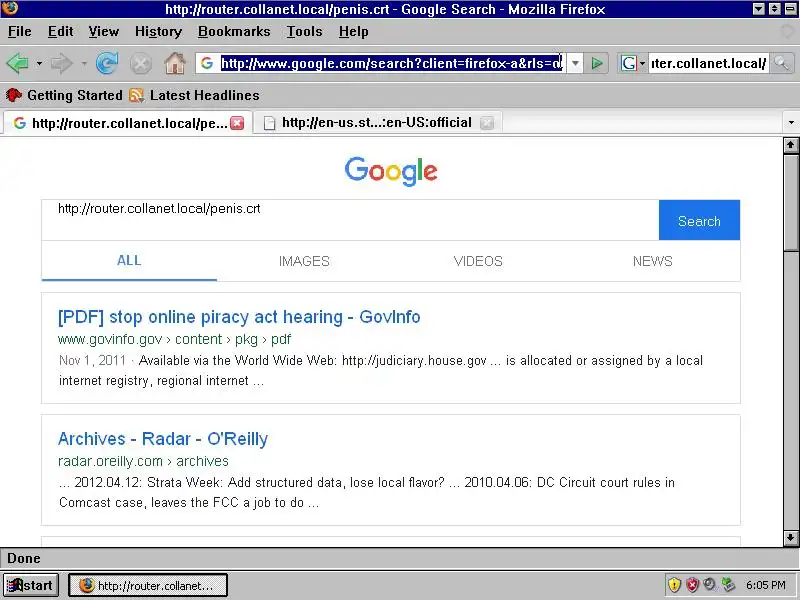
Task: Click the gray round tray icon
Action: point(709,584)
